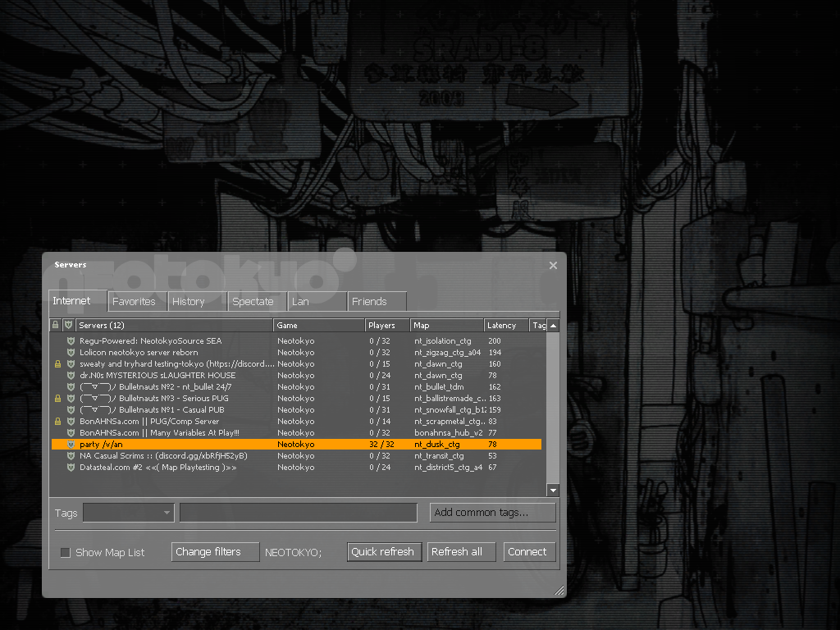Click the shield icon beside party /v/an
Image resolution: width=840 pixels, height=630 pixels.
click(x=71, y=444)
